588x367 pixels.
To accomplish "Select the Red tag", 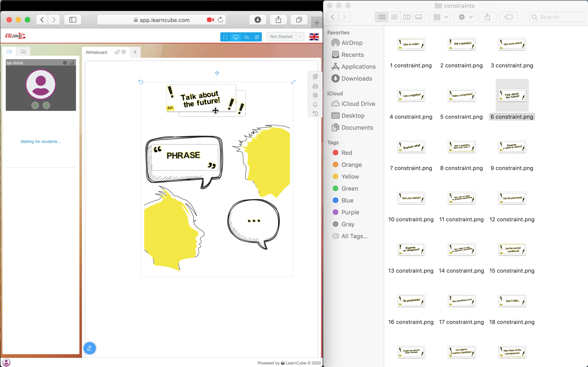I will tap(346, 153).
